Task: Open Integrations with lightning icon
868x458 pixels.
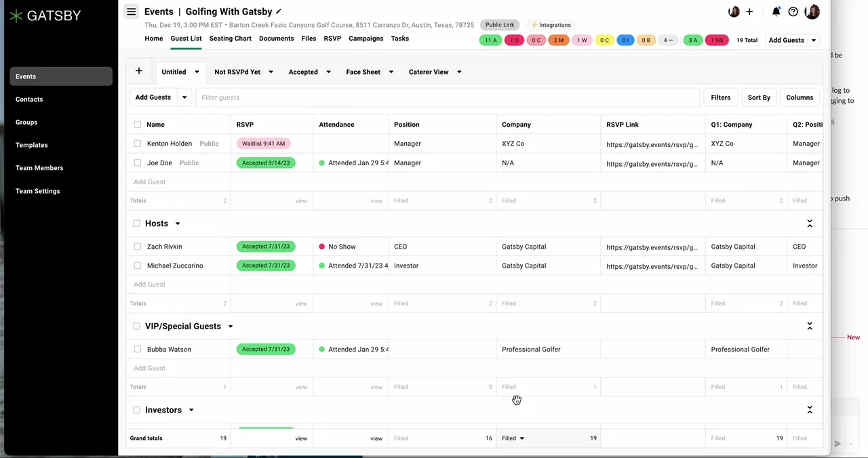Action: tap(551, 25)
